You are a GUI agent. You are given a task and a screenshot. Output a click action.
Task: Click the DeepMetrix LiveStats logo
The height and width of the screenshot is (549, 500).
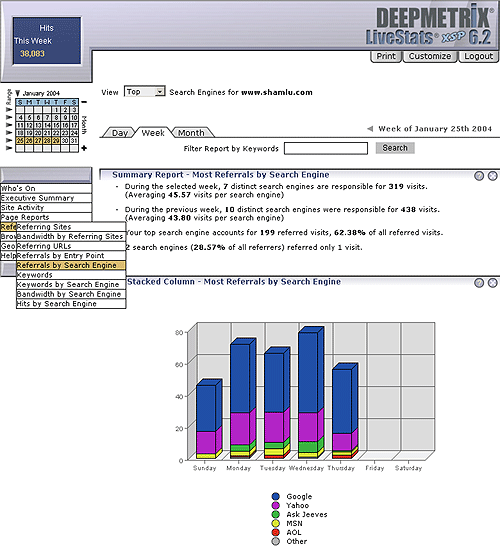click(429, 25)
